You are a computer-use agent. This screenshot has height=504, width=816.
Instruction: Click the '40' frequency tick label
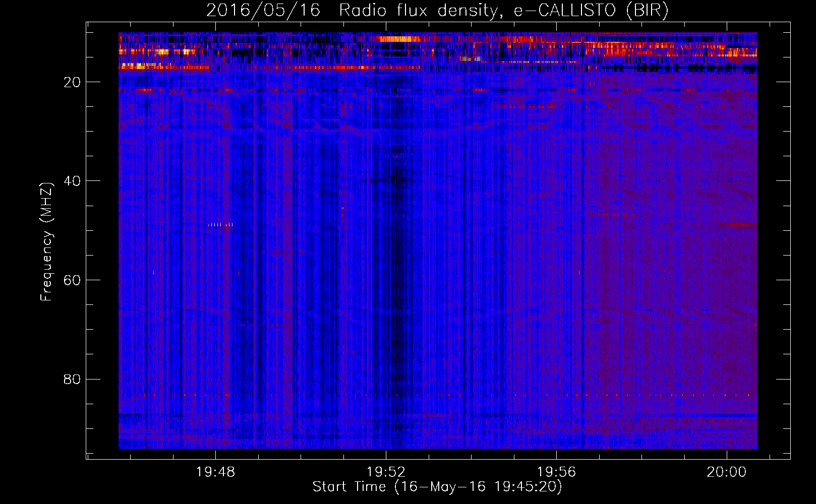72,181
